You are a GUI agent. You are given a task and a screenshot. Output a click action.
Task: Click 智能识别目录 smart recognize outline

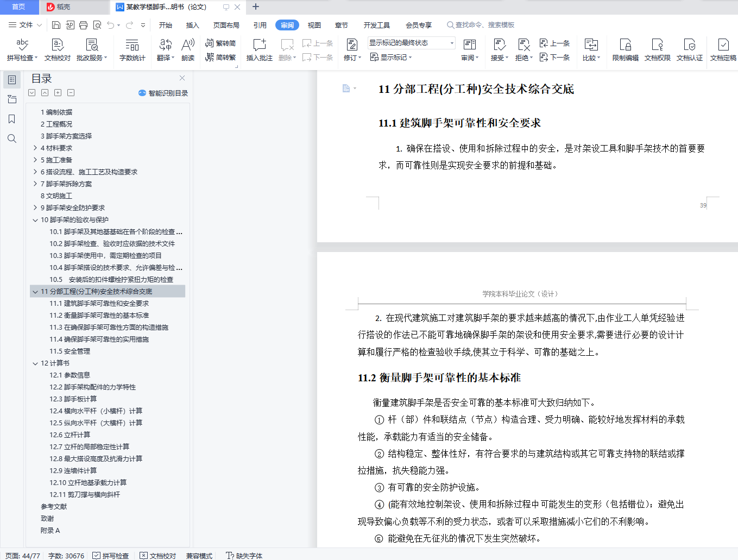coord(163,93)
